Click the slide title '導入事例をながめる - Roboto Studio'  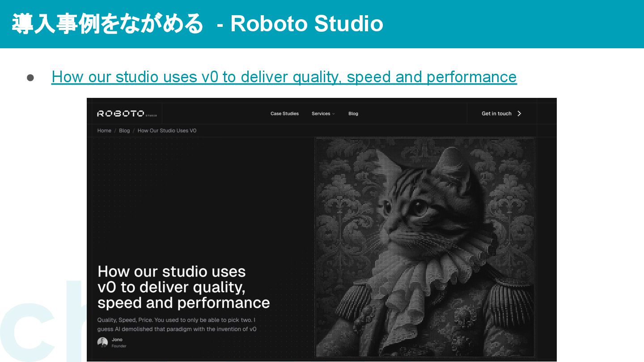tap(197, 24)
